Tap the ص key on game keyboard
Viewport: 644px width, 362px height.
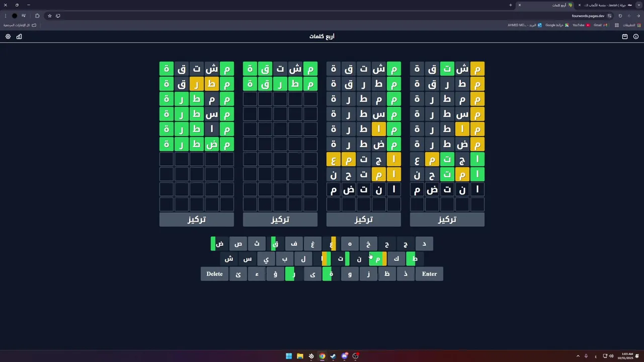[238, 244]
